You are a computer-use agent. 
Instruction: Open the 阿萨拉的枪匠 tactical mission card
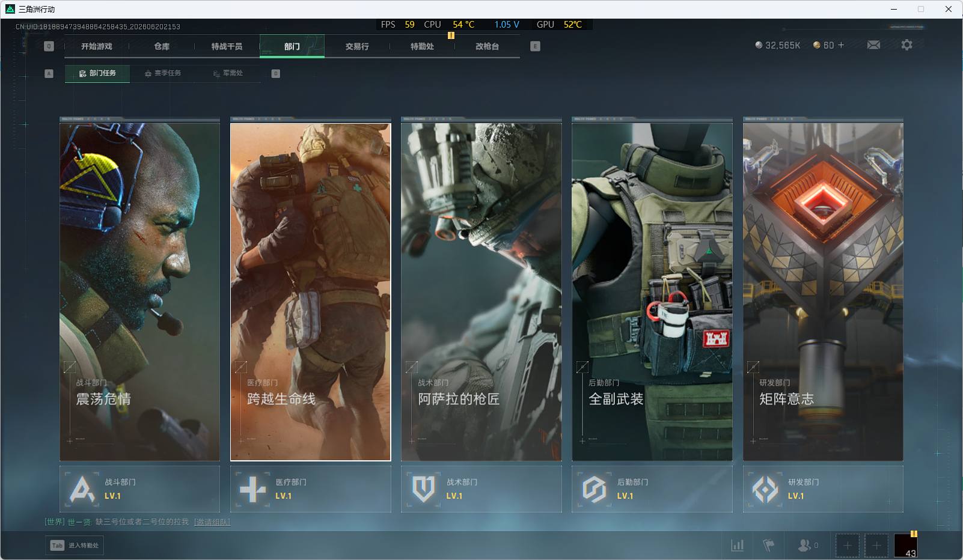click(481, 292)
